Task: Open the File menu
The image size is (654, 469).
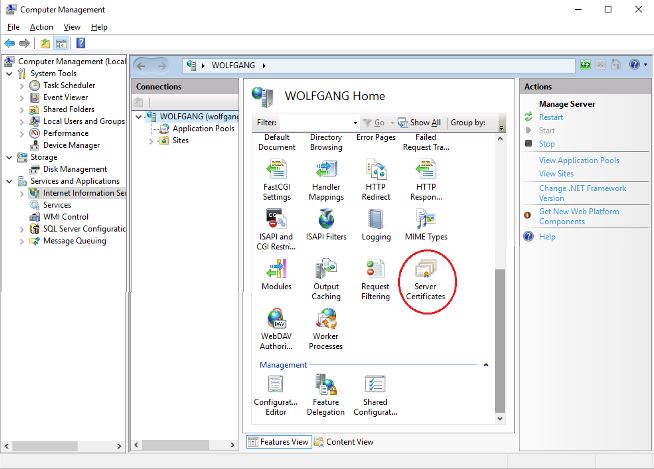Action: [13, 27]
